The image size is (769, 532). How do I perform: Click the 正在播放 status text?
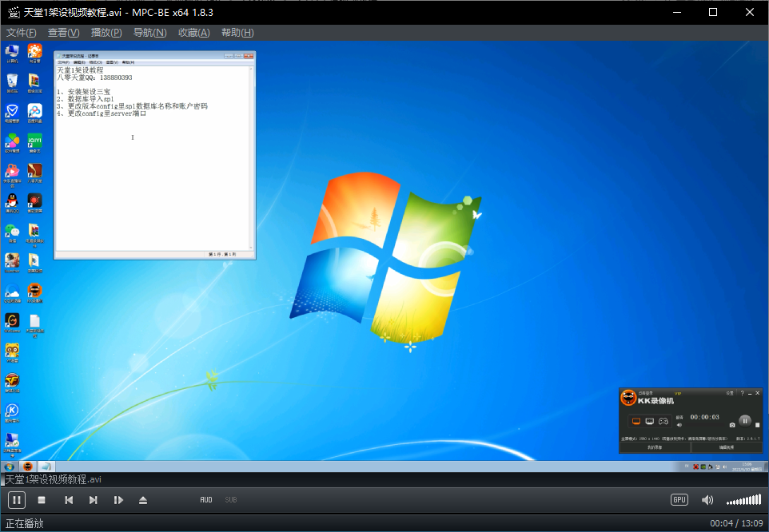pos(25,523)
